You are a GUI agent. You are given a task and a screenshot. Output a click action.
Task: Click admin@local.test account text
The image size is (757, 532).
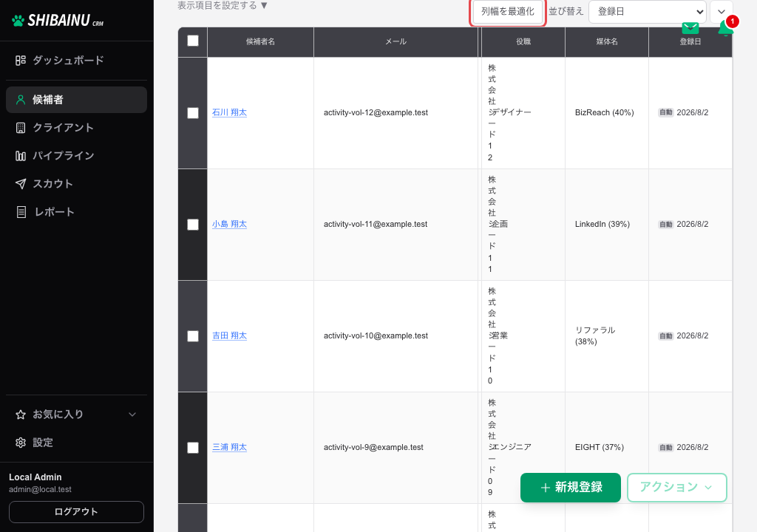[40, 490]
